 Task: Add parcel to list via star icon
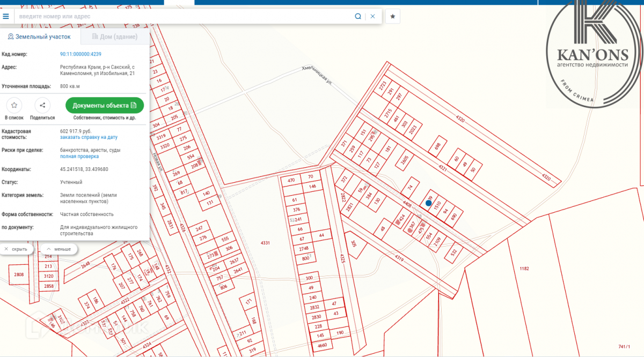pos(14,106)
